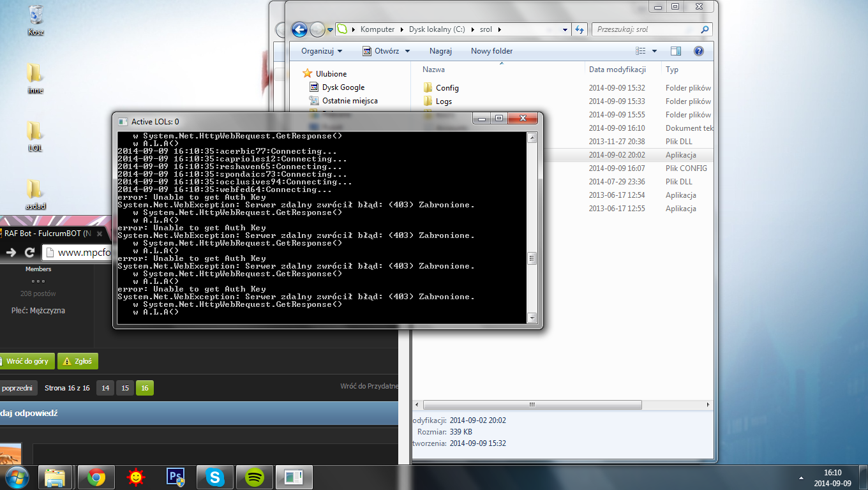Open address bar history dropdown

(565, 29)
